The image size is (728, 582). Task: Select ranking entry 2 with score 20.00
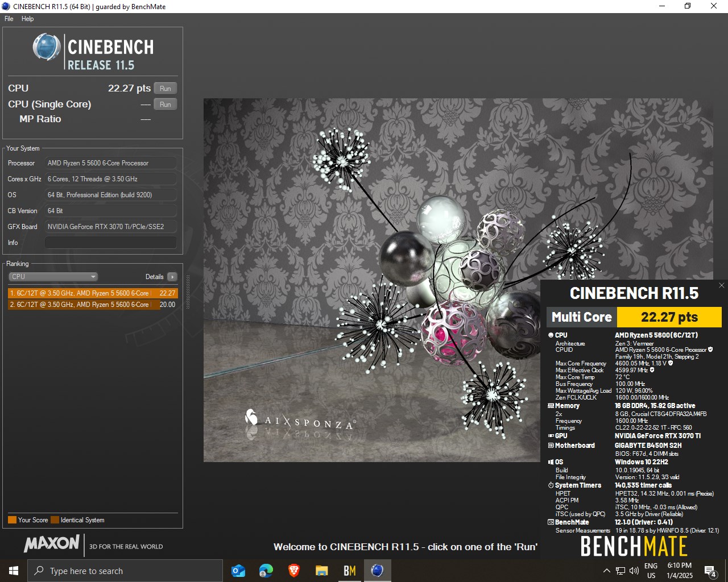point(93,305)
